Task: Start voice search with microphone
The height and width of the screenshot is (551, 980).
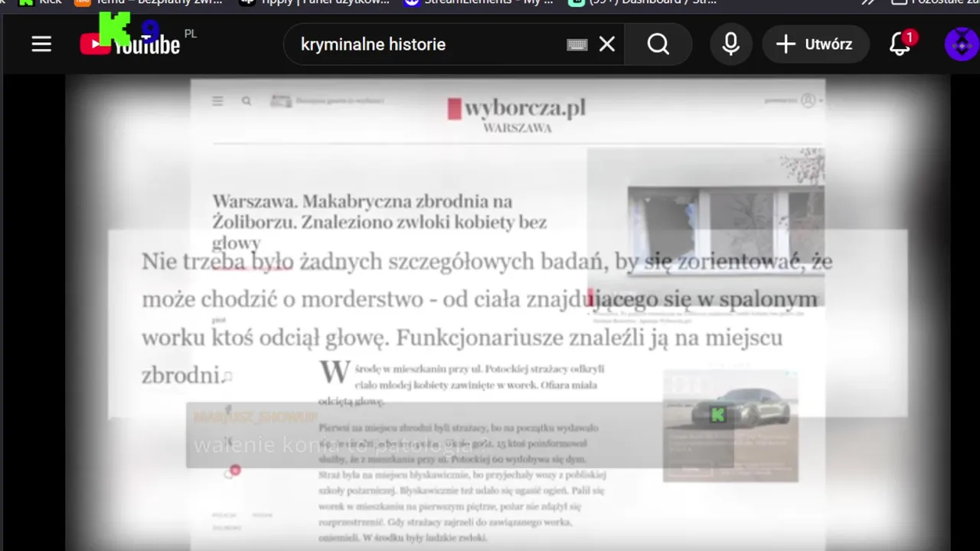Action: pyautogui.click(x=731, y=44)
